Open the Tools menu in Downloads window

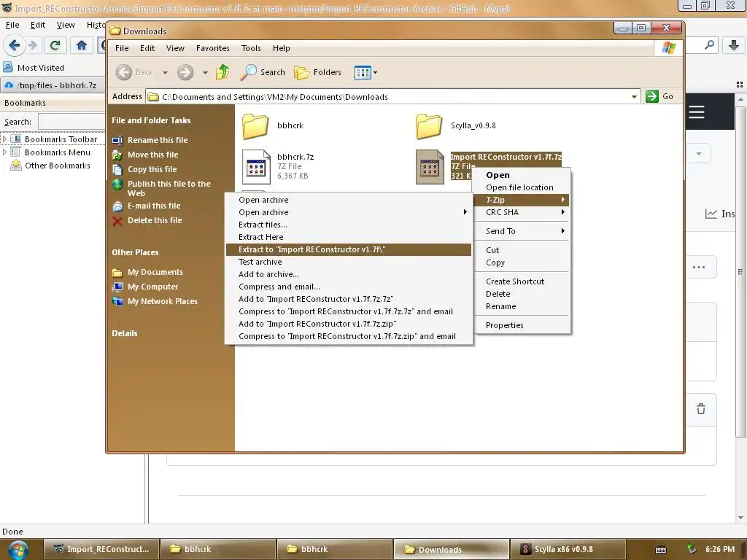click(251, 48)
